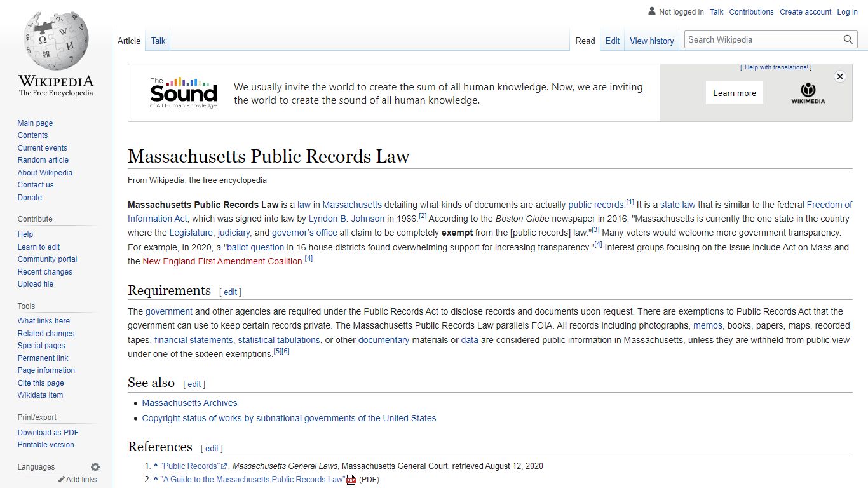Select the Article tab
This screenshot has width=868, height=488.
click(129, 41)
